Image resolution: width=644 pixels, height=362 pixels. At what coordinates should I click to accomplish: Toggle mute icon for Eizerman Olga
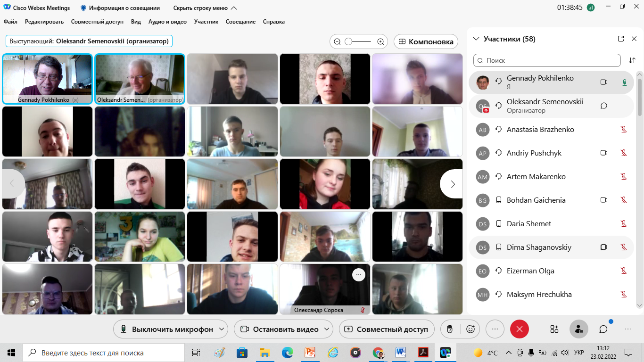(x=624, y=271)
